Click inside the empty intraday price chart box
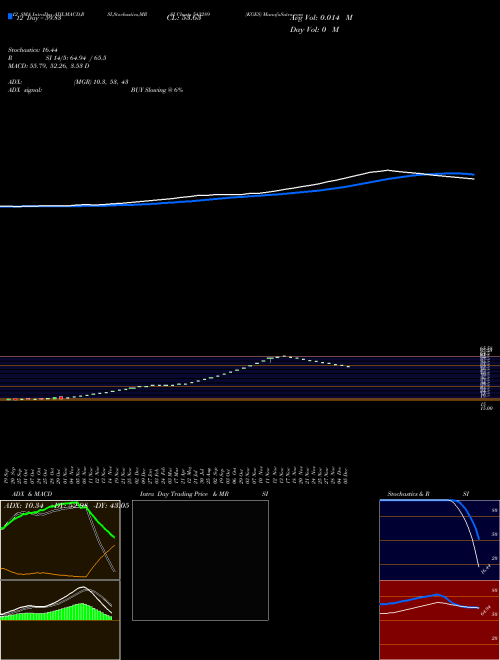 pyautogui.click(x=200, y=560)
